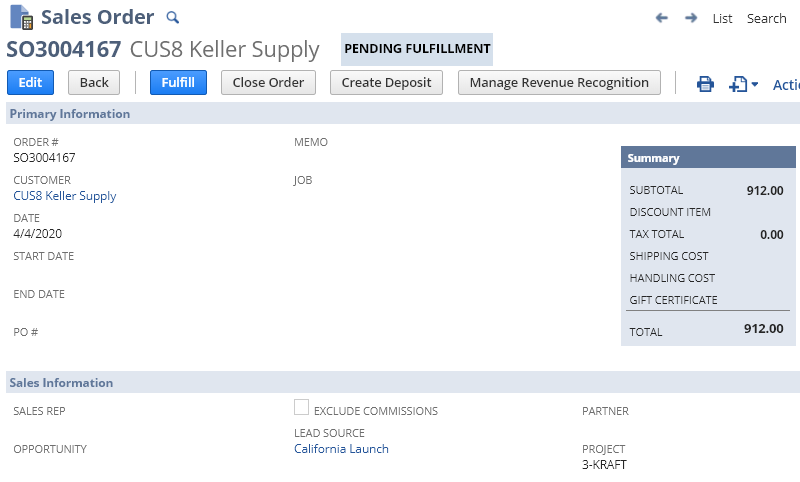The width and height of the screenshot is (800, 482).
Task: Click the printer icon
Action: click(705, 84)
